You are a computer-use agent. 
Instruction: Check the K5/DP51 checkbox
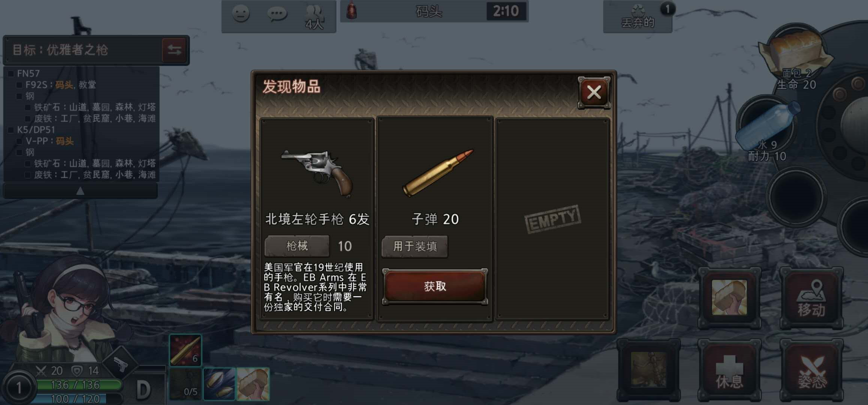(11, 130)
